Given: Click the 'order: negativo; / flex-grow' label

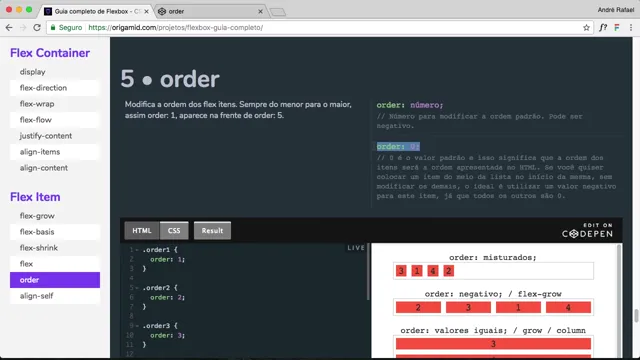Looking at the screenshot, I should click(493, 294).
